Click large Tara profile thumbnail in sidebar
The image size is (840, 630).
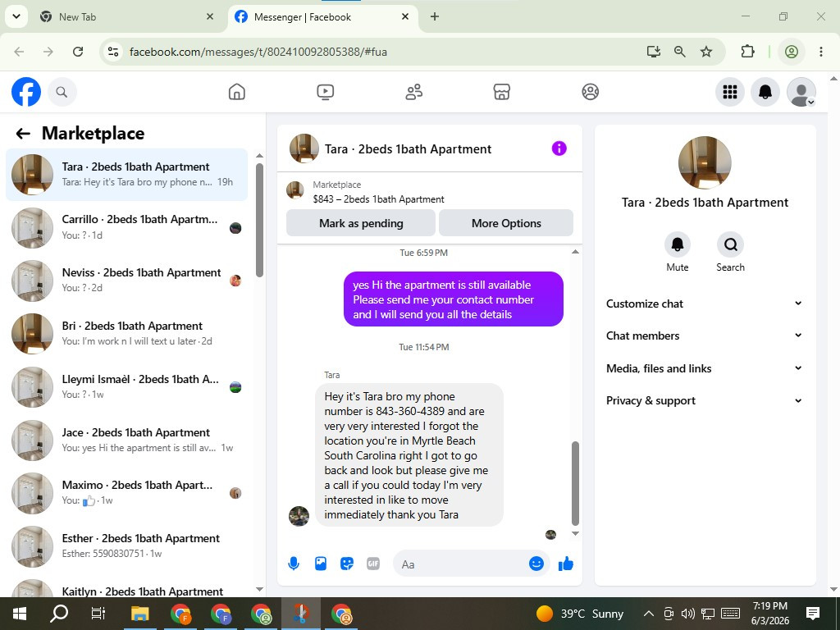705,162
